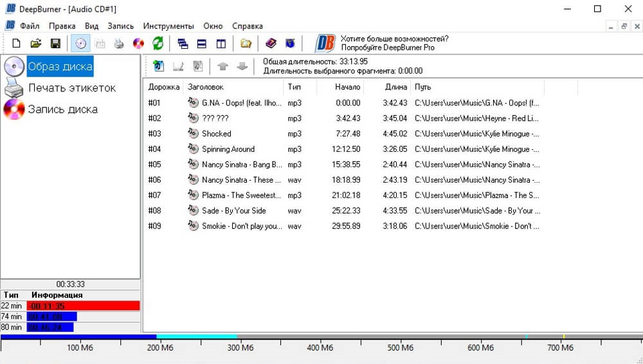Select the Smokie - Don't play you... track
Viewport: 643px width, 364px height.
pos(343,226)
